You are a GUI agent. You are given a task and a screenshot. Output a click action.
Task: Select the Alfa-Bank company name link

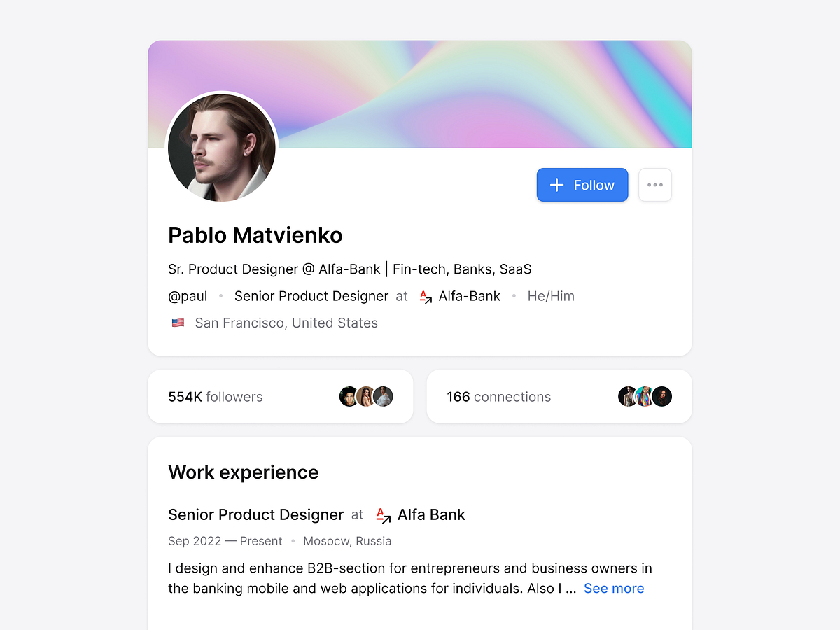(469, 296)
